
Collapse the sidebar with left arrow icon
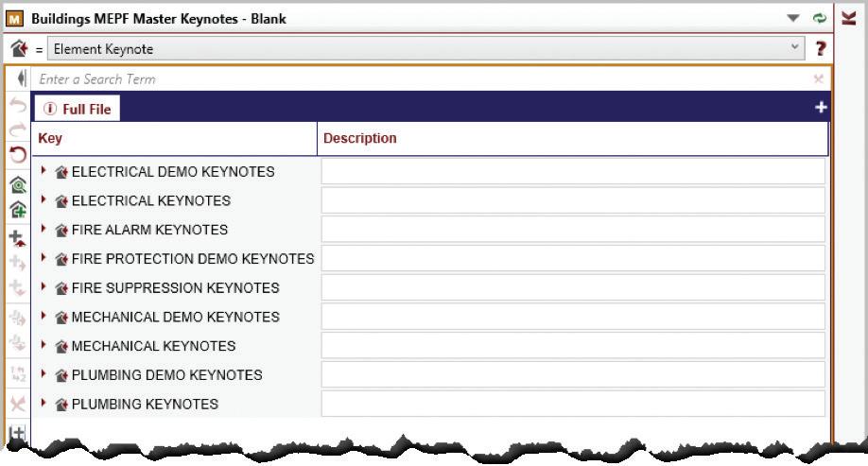click(x=21, y=78)
